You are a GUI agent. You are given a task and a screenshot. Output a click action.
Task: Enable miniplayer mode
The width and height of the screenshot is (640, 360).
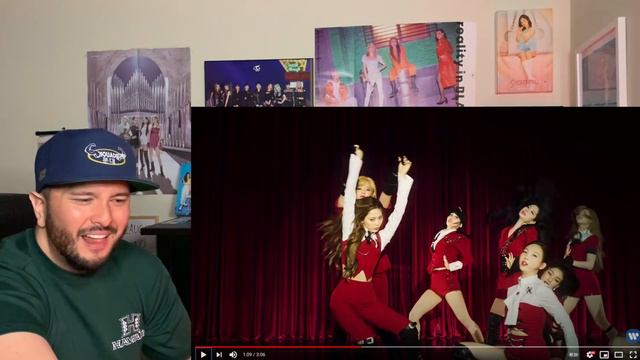click(x=604, y=354)
